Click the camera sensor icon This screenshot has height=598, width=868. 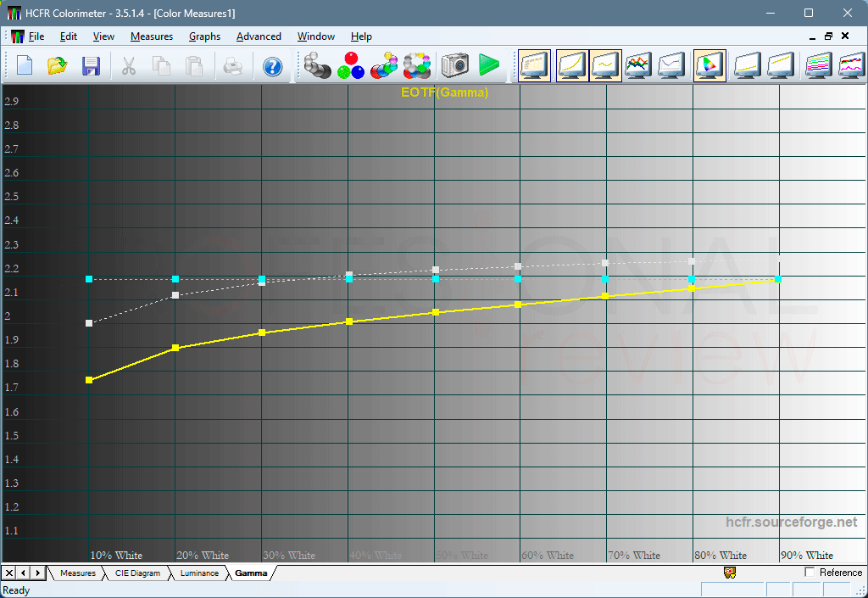click(455, 66)
